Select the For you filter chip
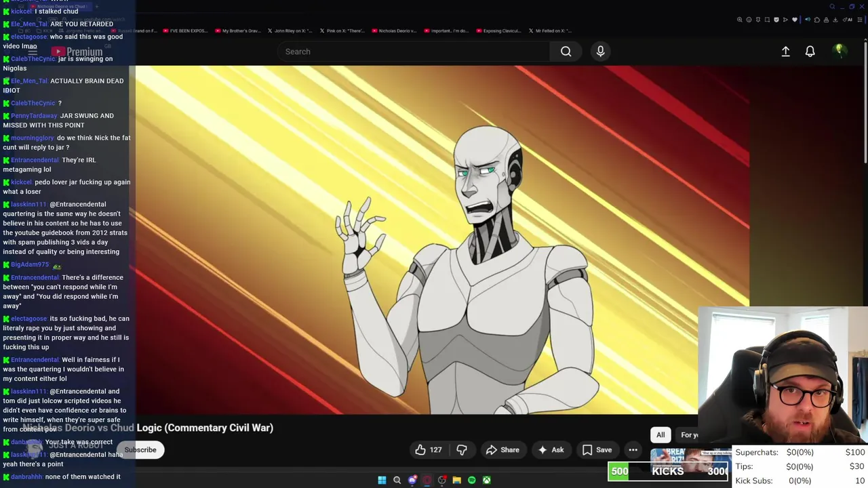This screenshot has width=868, height=488. tap(688, 435)
